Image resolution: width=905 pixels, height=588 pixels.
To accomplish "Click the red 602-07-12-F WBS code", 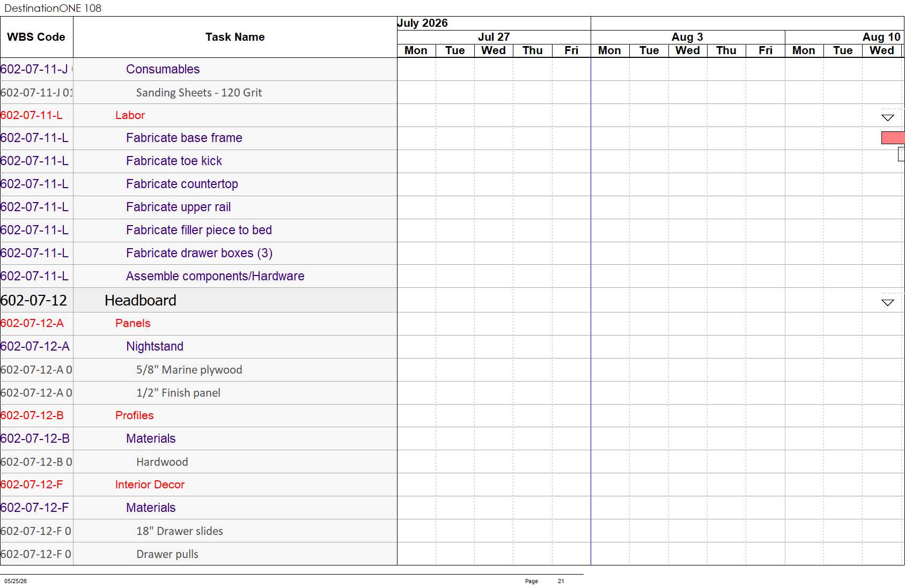I will (x=32, y=485).
